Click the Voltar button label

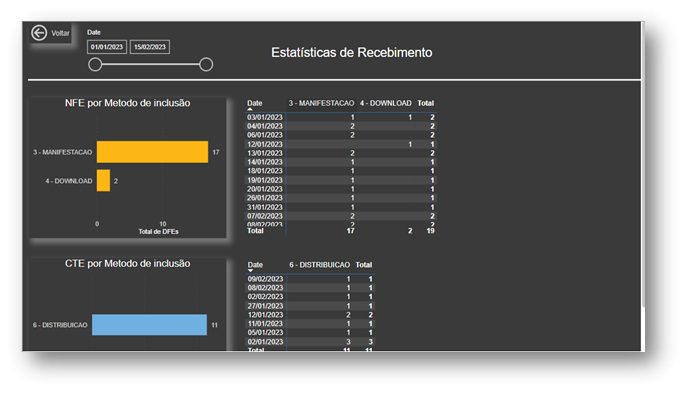(60, 33)
